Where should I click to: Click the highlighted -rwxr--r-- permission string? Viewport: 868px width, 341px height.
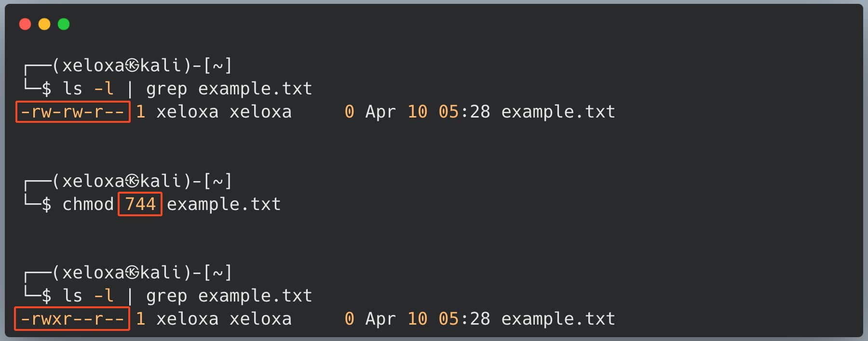pyautogui.click(x=72, y=319)
